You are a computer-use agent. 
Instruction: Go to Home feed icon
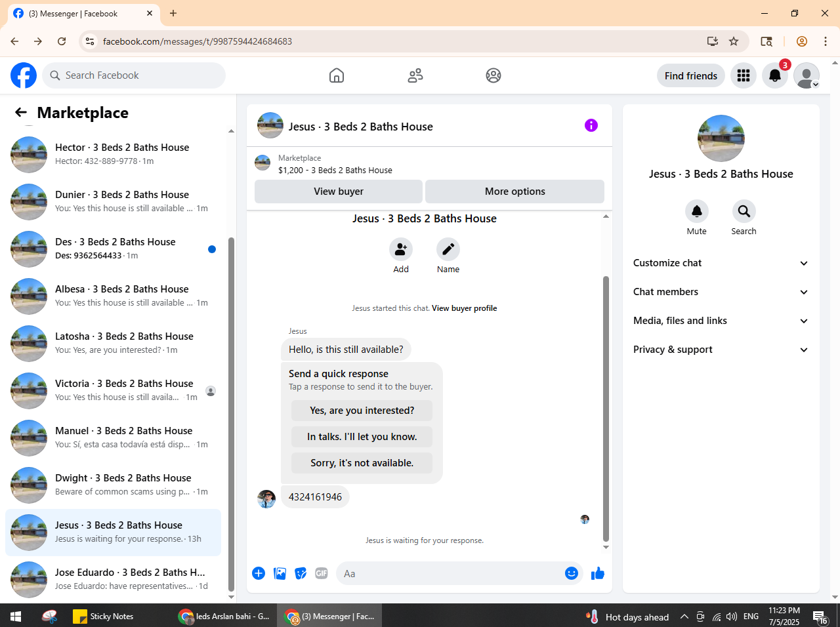tap(337, 75)
